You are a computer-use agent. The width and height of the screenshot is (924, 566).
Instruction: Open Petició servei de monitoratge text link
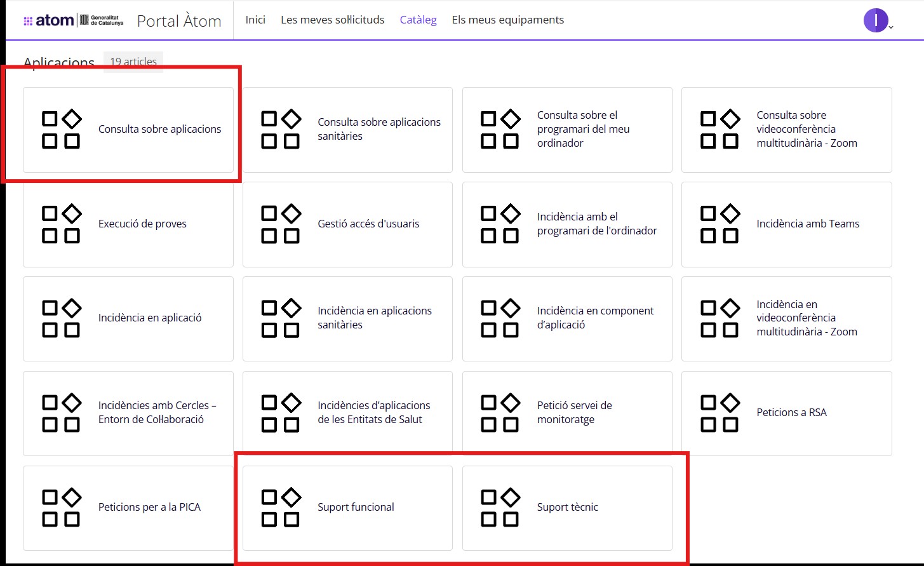click(x=574, y=412)
